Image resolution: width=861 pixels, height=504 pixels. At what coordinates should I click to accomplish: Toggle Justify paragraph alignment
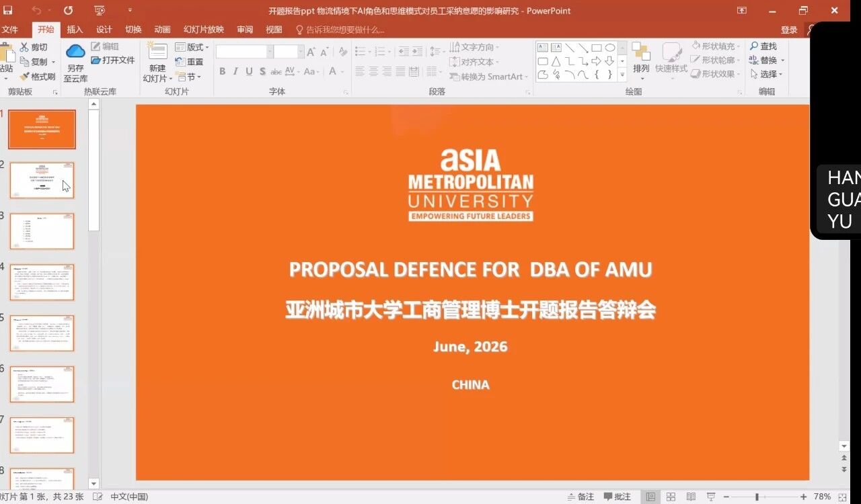coord(402,72)
